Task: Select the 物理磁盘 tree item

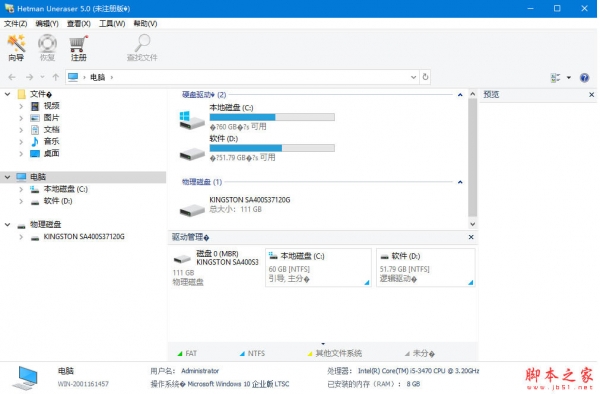Action: coord(45,225)
